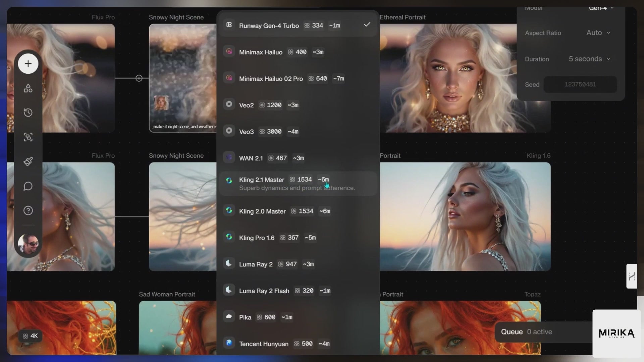Click the Kling 1.6 label

538,156
